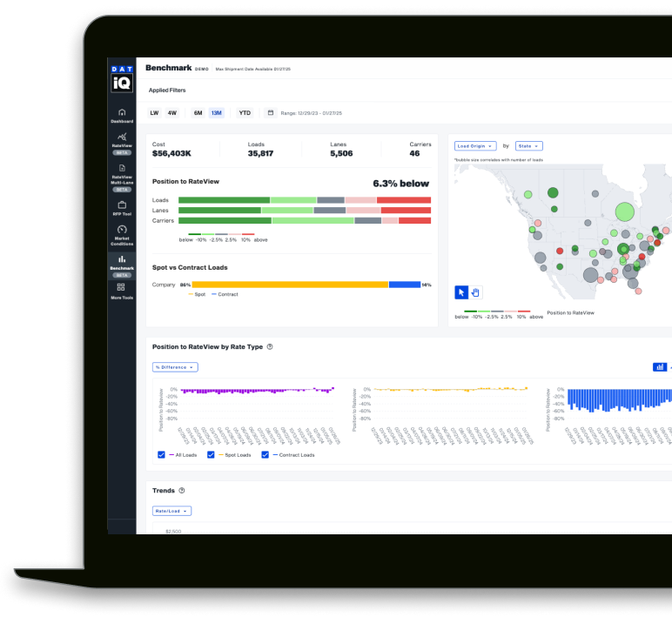The height and width of the screenshot is (637, 672).
Task: Open the State grouping dropdown
Action: [528, 146]
